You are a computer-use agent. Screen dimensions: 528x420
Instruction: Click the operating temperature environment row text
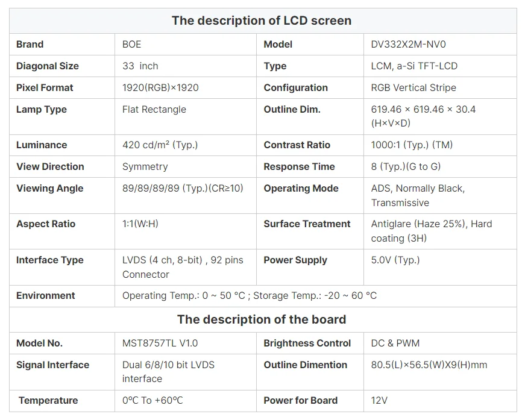coord(250,295)
